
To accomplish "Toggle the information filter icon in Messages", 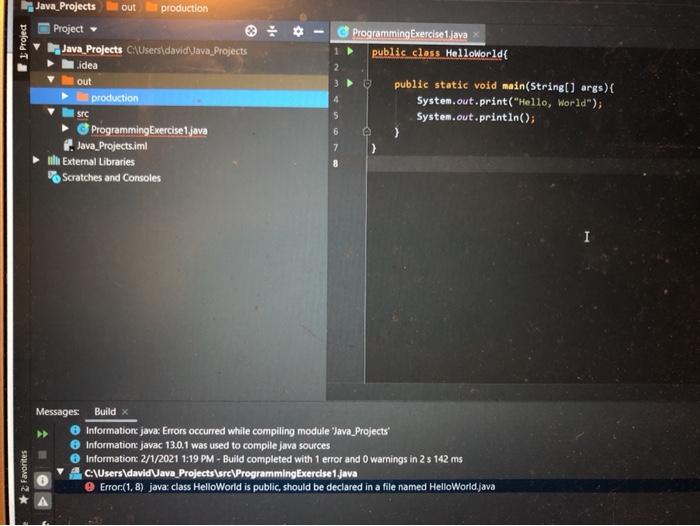I will coord(43,480).
